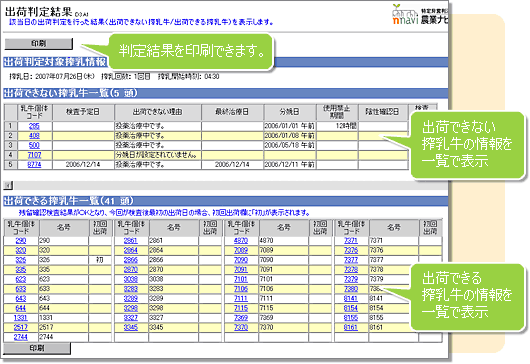Open cow code link 1331

coord(21,318)
